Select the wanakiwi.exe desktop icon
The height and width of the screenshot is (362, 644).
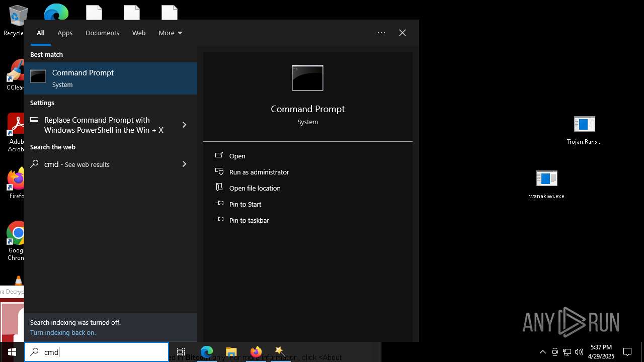point(546,185)
